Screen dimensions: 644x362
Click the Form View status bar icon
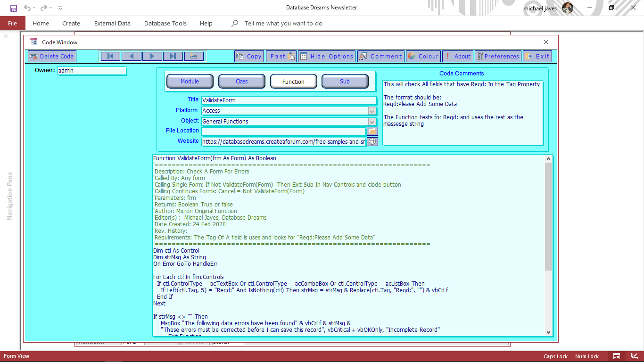(616, 356)
